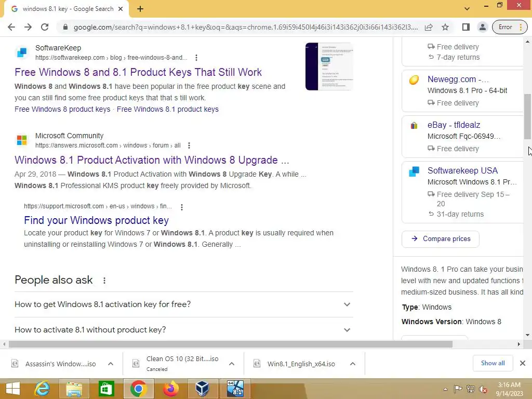Expand Win8.1_English_x64.iso download options
Screen dimensions: 532x399
click(x=353, y=364)
